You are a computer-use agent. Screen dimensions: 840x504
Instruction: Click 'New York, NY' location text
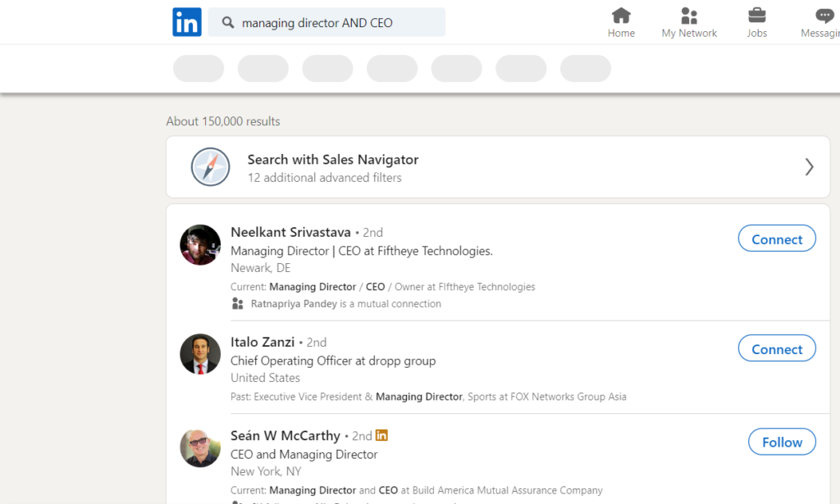tap(266, 471)
